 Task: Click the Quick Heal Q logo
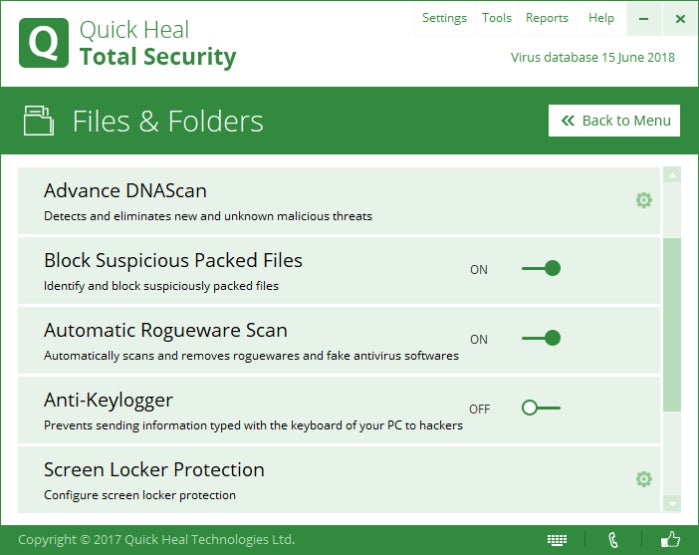pyautogui.click(x=44, y=43)
